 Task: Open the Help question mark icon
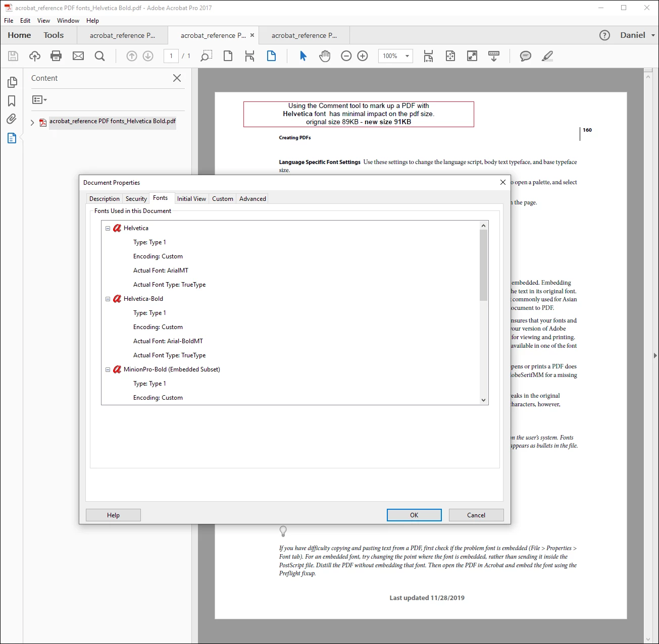pyautogui.click(x=604, y=35)
